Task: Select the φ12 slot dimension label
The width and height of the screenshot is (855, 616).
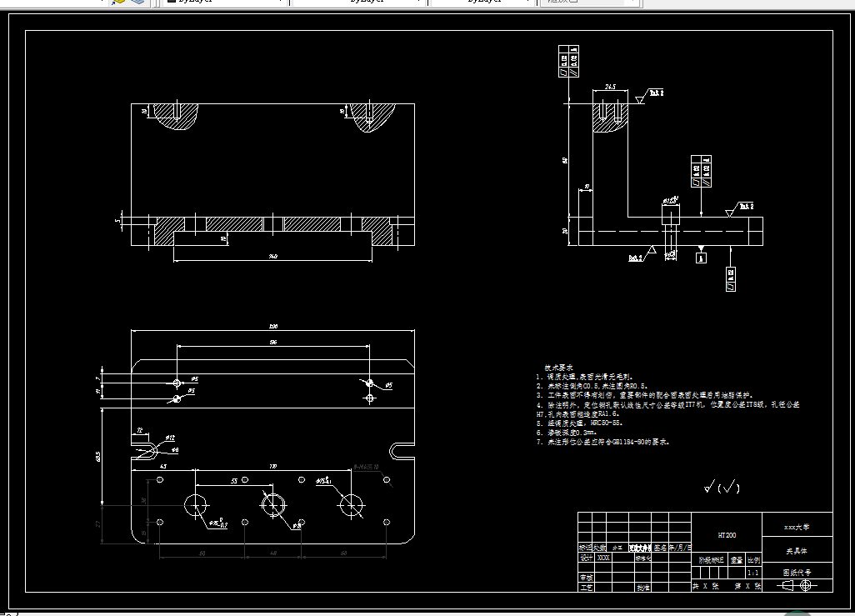Action: point(170,438)
